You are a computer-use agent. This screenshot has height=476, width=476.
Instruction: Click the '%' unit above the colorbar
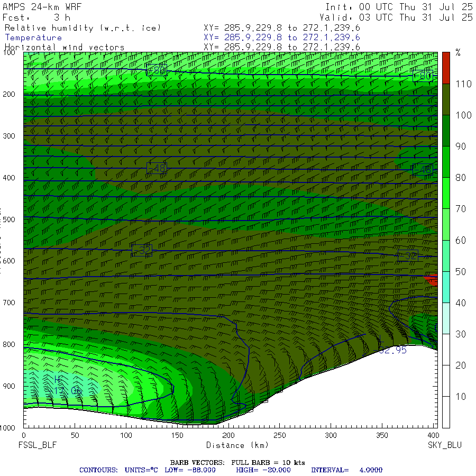point(458,52)
